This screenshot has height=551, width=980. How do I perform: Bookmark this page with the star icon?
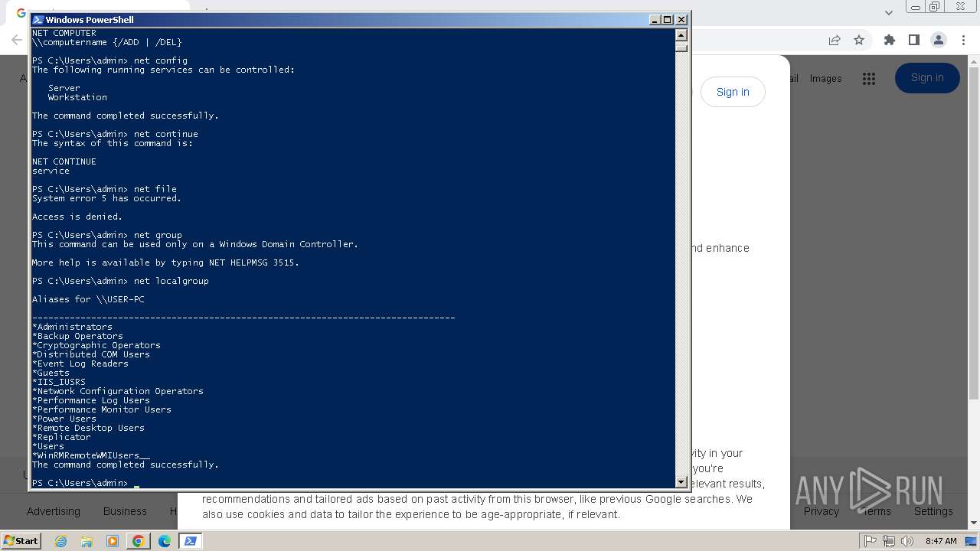pyautogui.click(x=859, y=40)
